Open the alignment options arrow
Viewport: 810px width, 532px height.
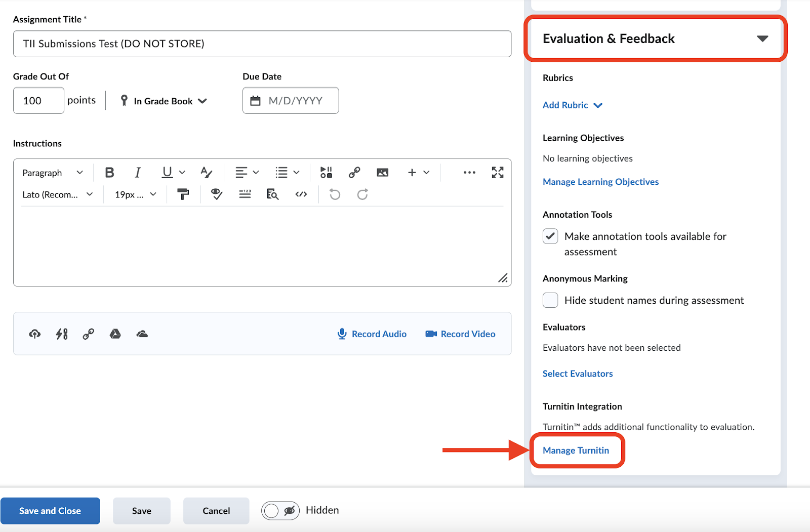256,173
